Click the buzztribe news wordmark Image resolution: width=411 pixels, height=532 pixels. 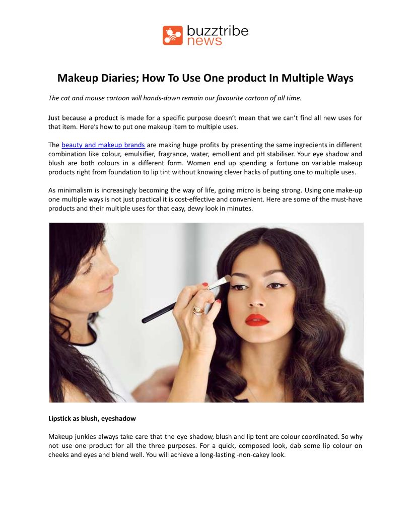218,35
